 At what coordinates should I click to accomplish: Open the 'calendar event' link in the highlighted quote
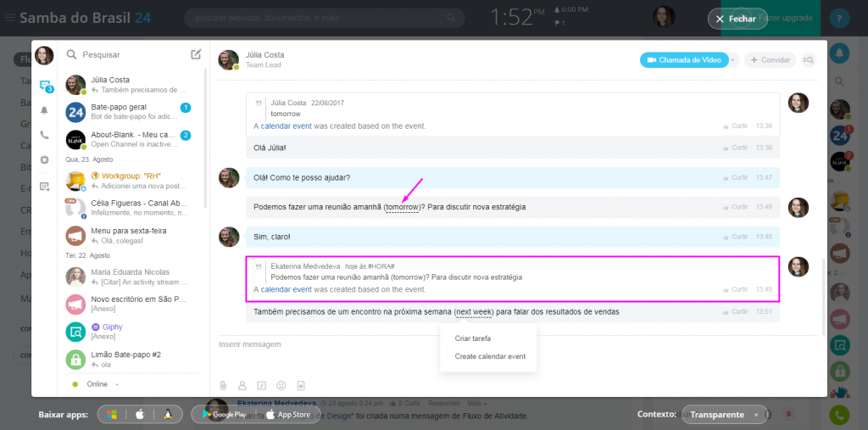click(x=287, y=289)
